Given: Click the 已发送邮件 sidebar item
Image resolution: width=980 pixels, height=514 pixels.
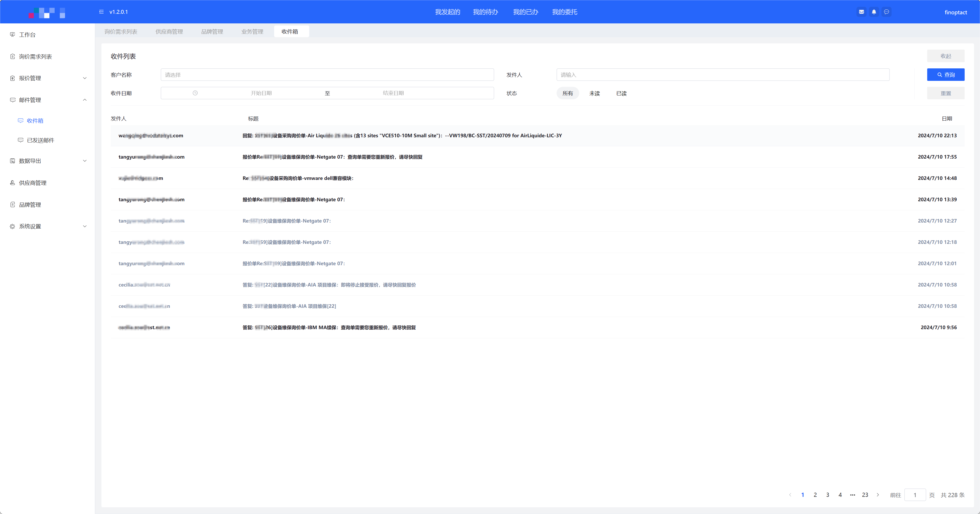Looking at the screenshot, I should coord(40,140).
